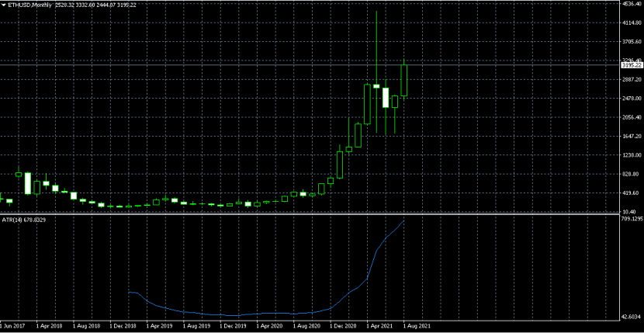
Task: Click the 1 Dec 2018 date label
Action: click(123, 325)
